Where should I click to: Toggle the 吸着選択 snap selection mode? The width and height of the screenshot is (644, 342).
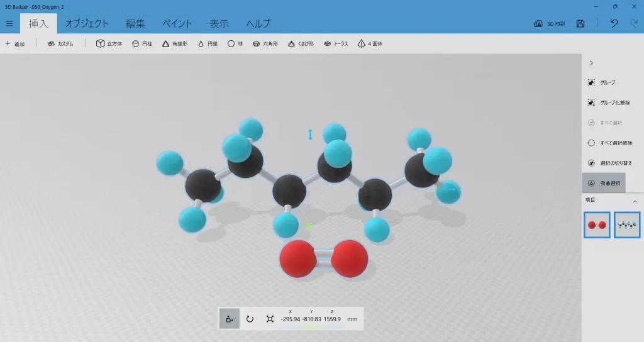coord(604,183)
